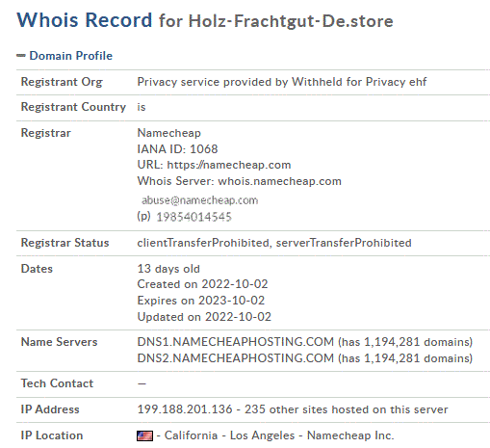
Task: Click the IP address 199.188.201.136
Action: coord(185,409)
